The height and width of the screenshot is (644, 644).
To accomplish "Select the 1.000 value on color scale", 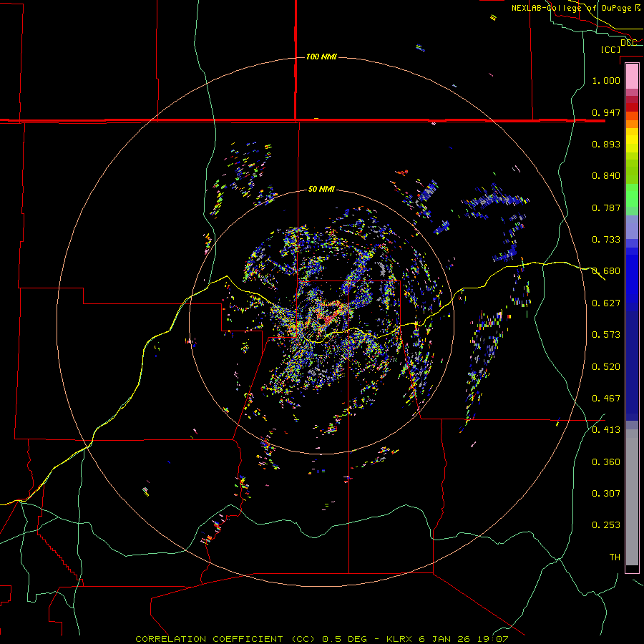I will pyautogui.click(x=606, y=80).
